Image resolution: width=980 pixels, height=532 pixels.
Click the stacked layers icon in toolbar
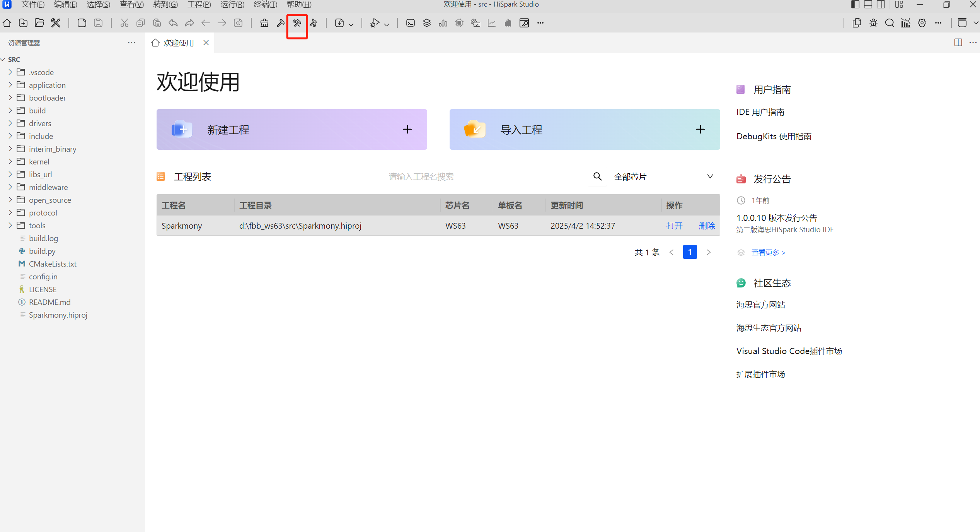(x=427, y=23)
